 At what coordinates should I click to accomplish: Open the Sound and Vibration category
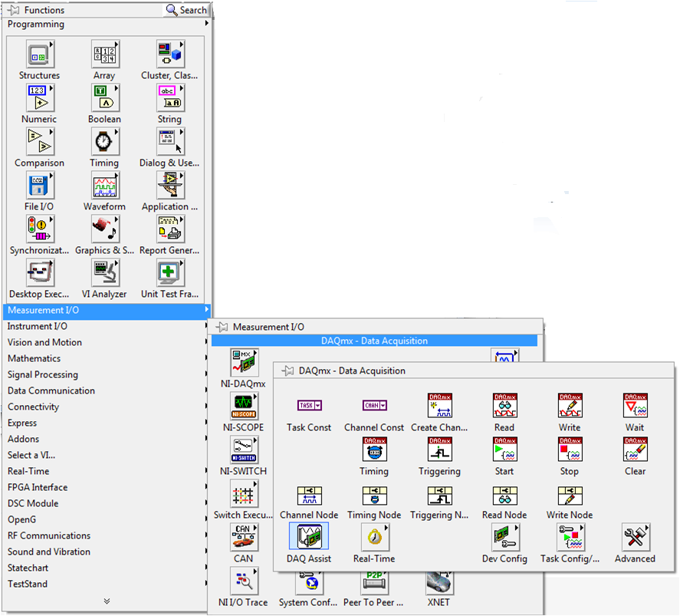[x=107, y=552]
